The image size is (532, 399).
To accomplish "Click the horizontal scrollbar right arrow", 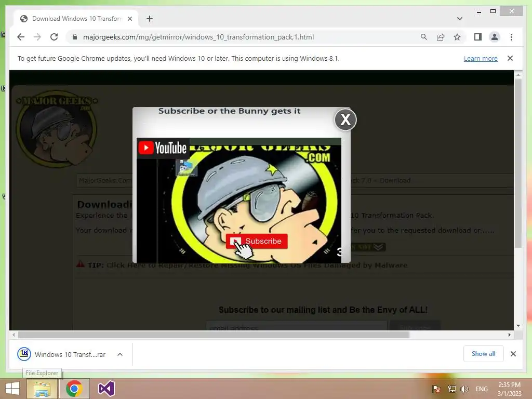I will [509, 335].
